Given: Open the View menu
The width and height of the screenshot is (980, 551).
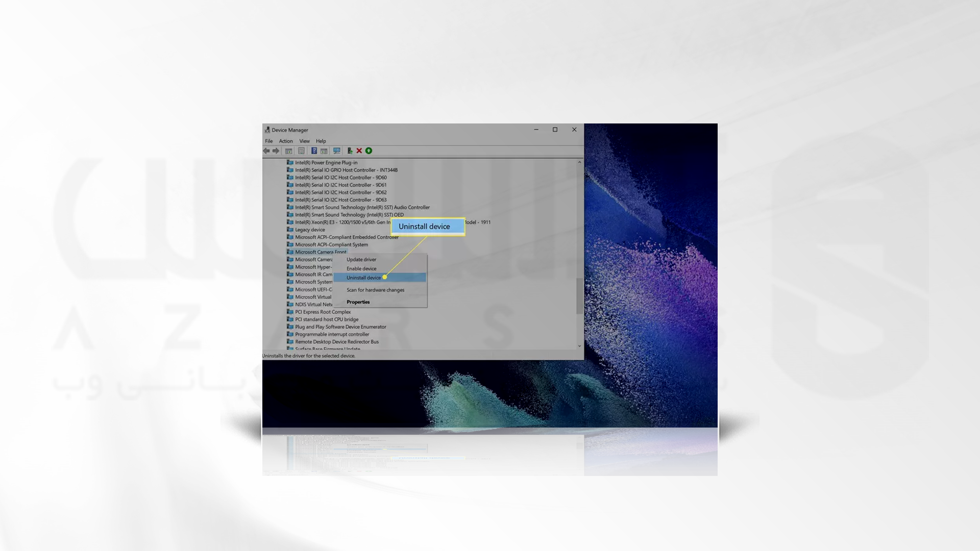Looking at the screenshot, I should [x=305, y=141].
